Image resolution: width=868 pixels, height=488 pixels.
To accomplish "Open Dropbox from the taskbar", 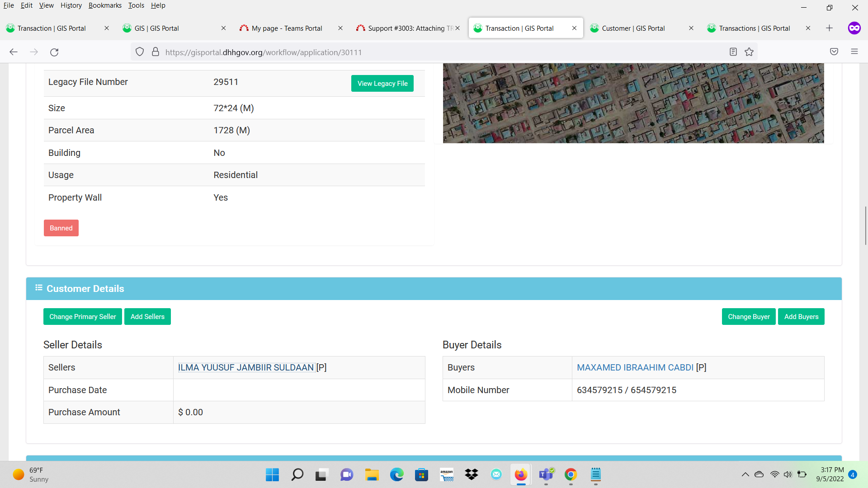I will pyautogui.click(x=472, y=474).
